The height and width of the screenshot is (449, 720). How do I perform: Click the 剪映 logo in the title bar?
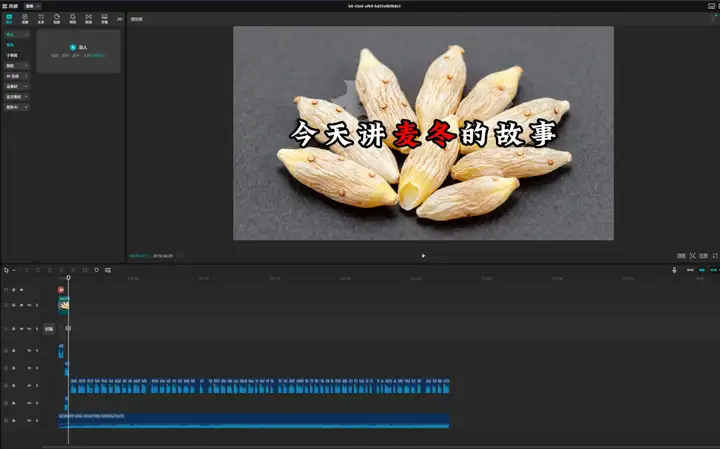point(10,6)
